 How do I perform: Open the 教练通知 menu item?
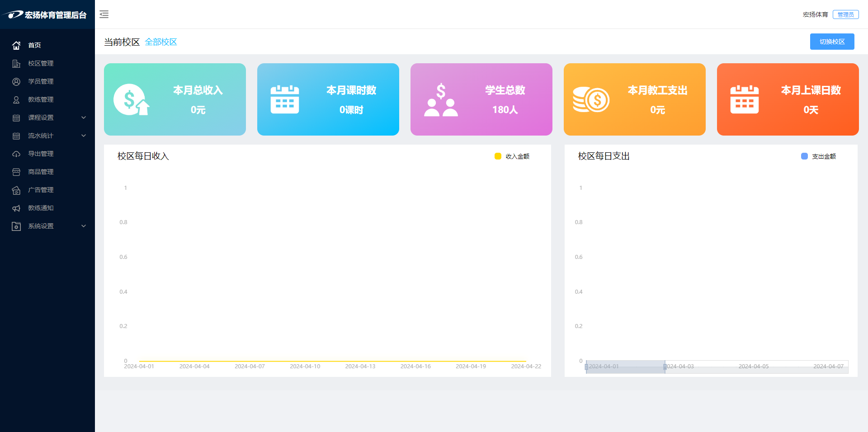pos(47,208)
